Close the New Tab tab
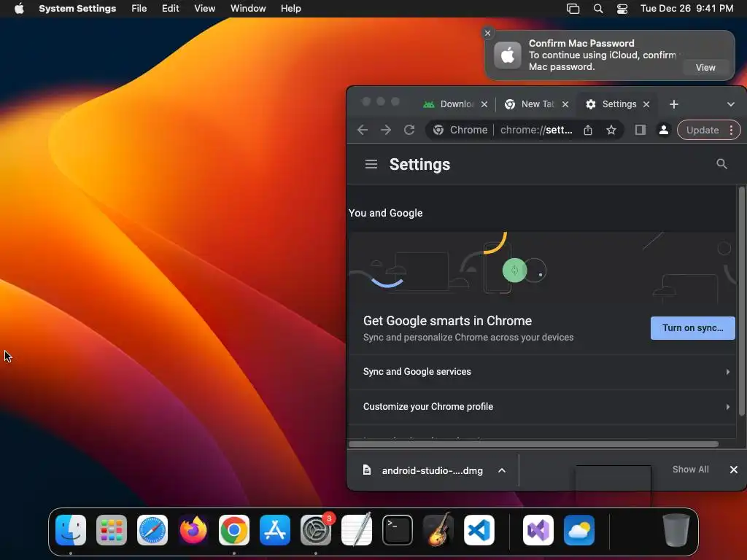747x560 pixels. pyautogui.click(x=565, y=104)
